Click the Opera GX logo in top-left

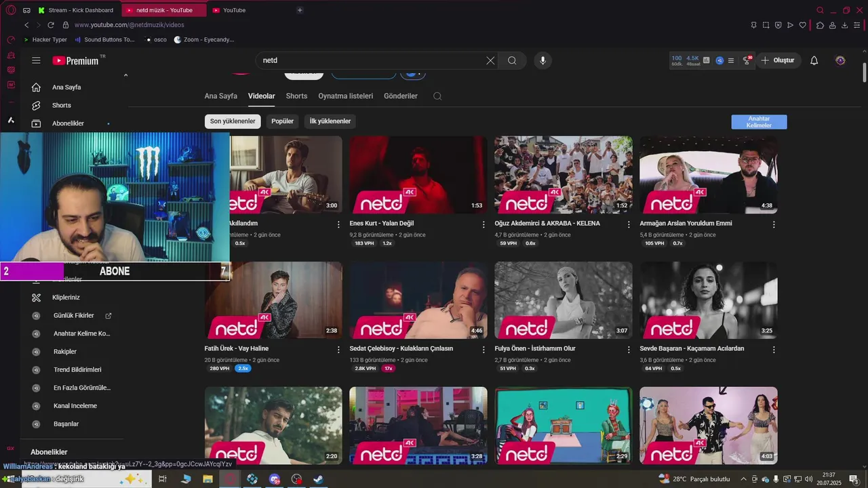(10, 10)
